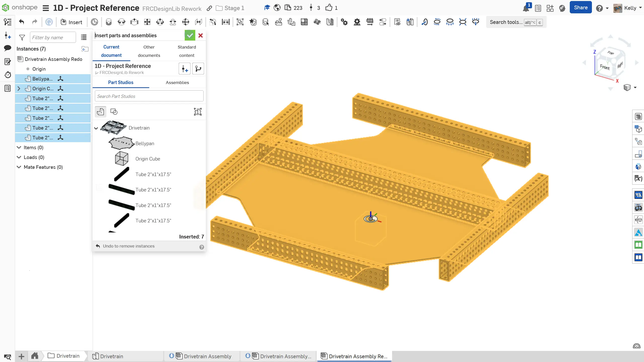The width and height of the screenshot is (644, 362).
Task: Open the Other documents tab
Action: pos(149,51)
